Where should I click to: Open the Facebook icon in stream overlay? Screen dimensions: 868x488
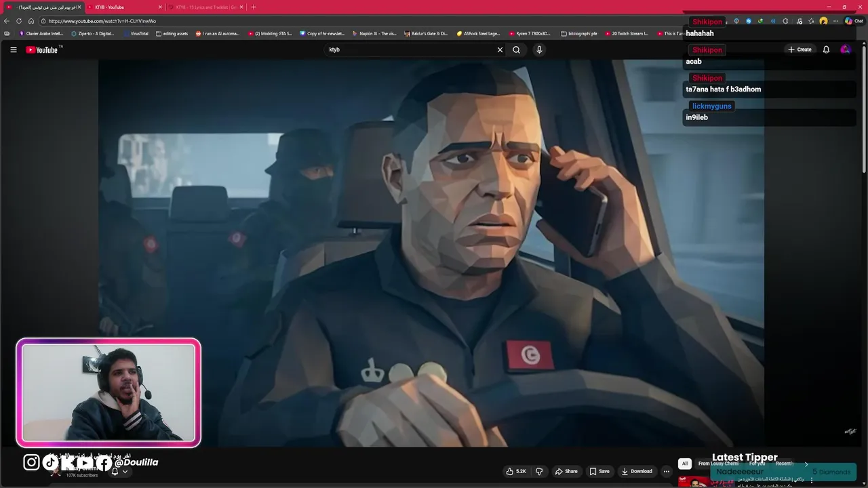point(104,463)
